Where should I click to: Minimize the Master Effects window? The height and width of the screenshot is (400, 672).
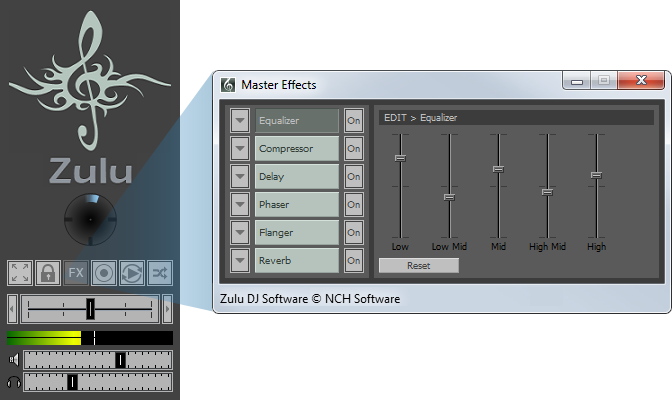(577, 80)
